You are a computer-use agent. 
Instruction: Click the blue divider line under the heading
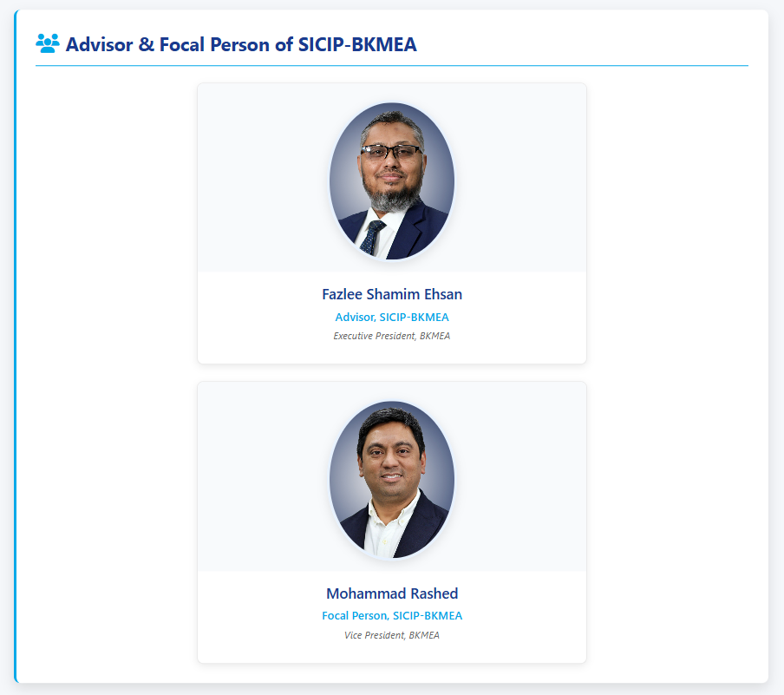tap(392, 65)
